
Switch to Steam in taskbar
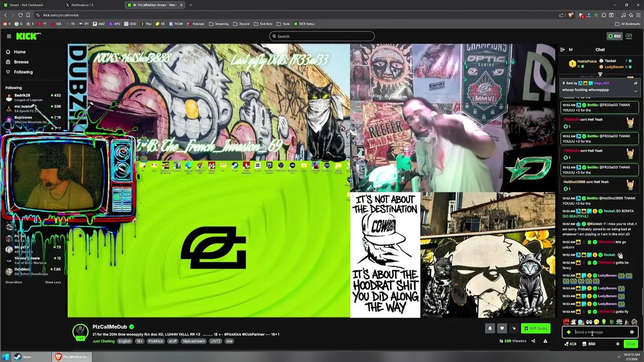click(31, 357)
